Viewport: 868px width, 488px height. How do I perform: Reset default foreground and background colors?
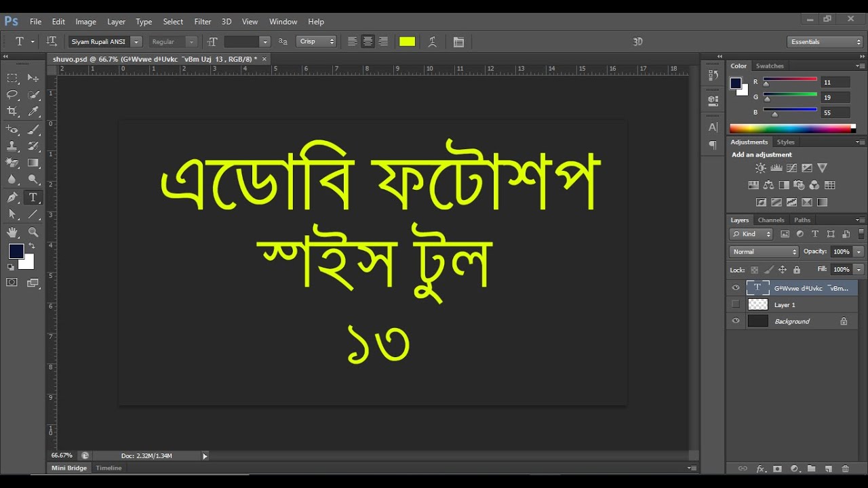[x=11, y=267]
